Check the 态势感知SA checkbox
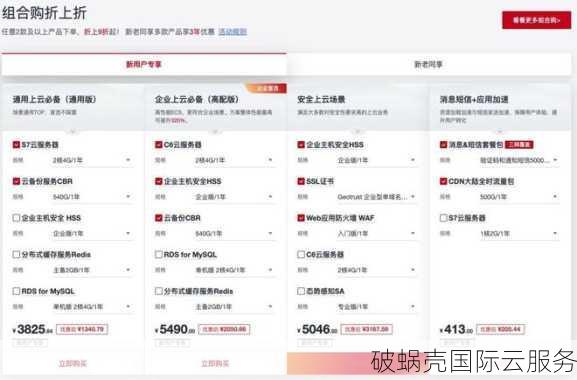Viewport: 577px width, 380px height. 301,291
